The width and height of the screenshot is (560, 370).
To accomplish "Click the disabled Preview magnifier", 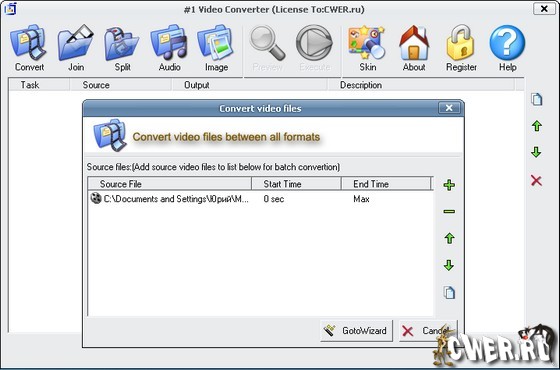I will (x=267, y=48).
